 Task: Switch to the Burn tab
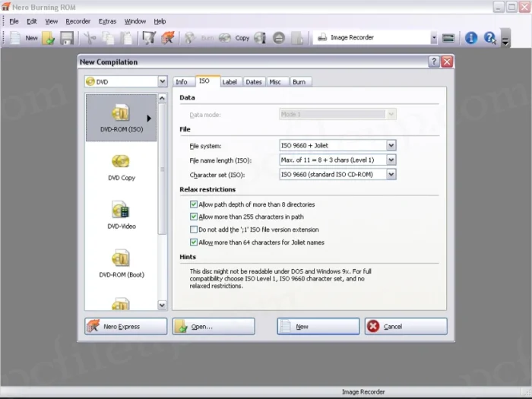[x=299, y=82]
